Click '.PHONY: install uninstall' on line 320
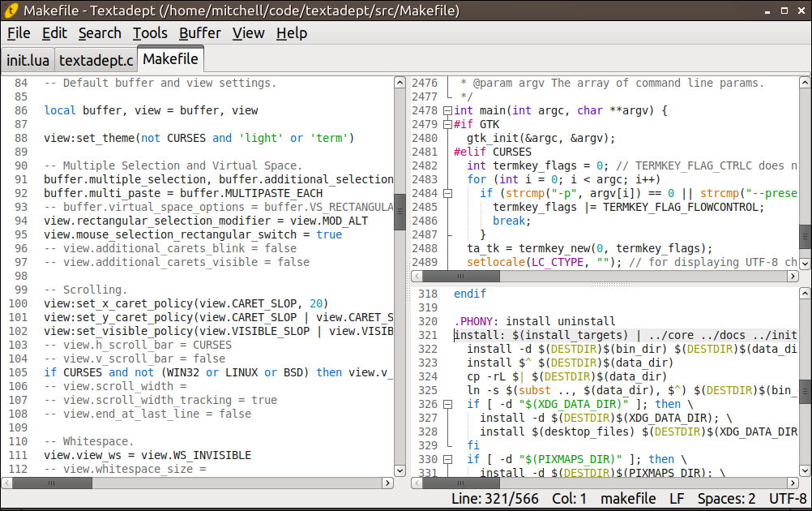 pyautogui.click(x=535, y=321)
